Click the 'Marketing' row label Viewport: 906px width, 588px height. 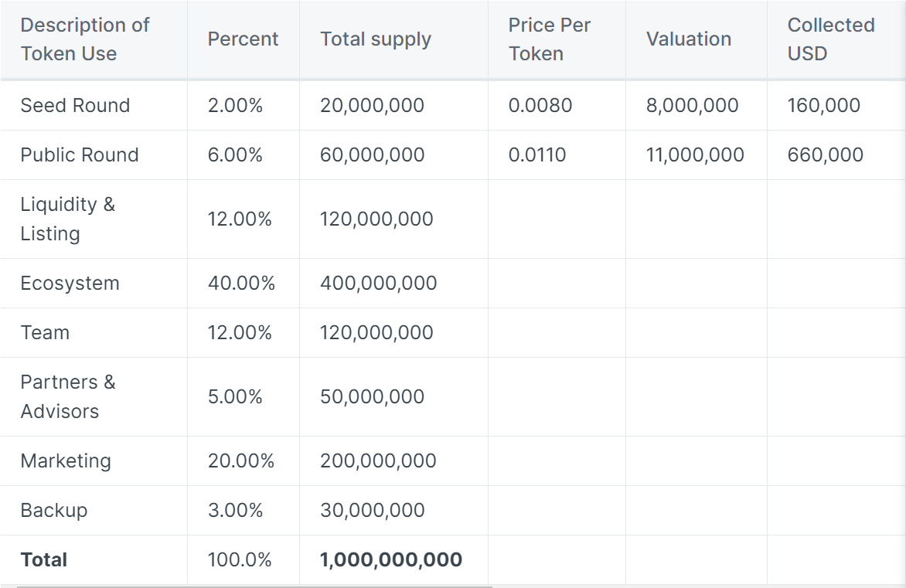tap(66, 460)
